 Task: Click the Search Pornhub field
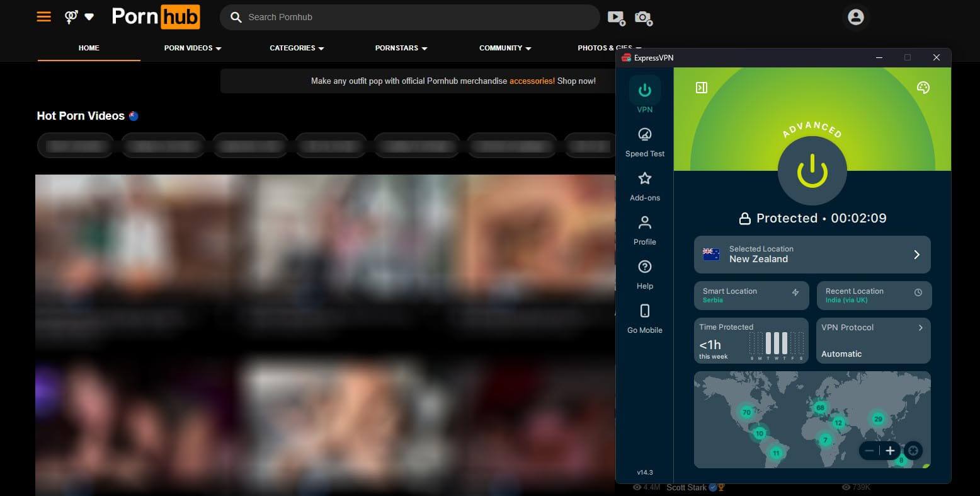pyautogui.click(x=409, y=17)
